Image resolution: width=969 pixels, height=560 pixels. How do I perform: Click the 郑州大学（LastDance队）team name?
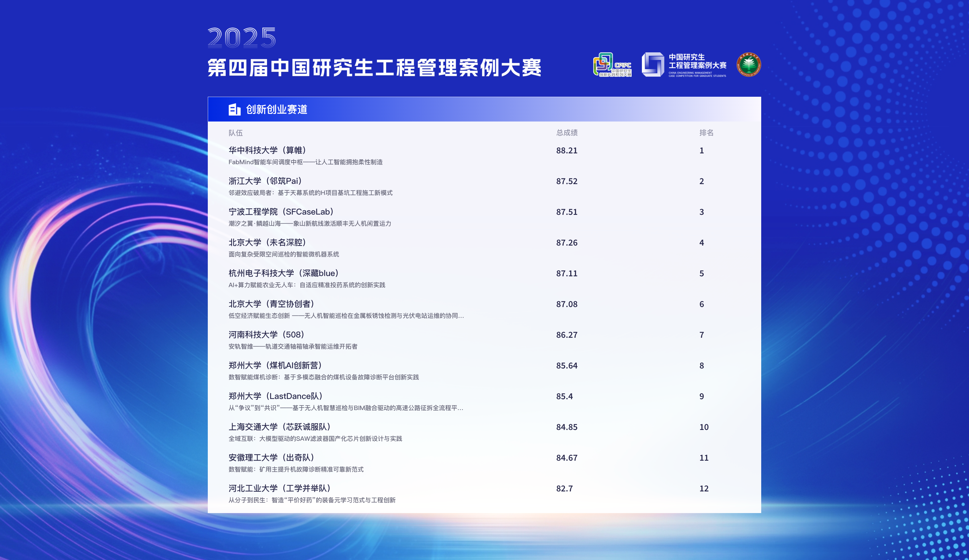click(275, 396)
